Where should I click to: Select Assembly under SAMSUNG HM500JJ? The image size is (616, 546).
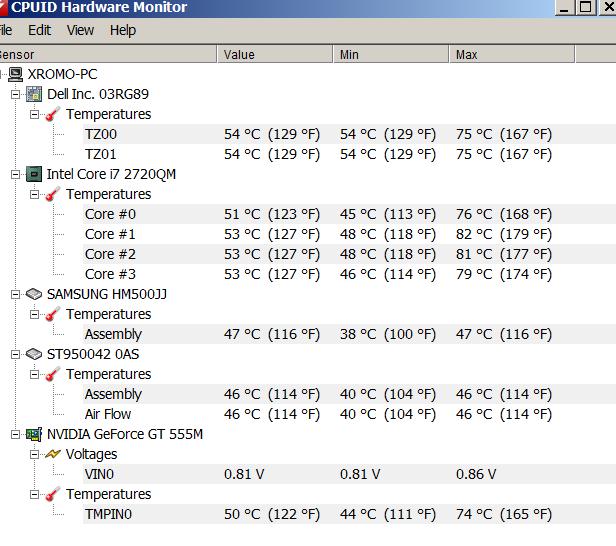click(349, 334)
